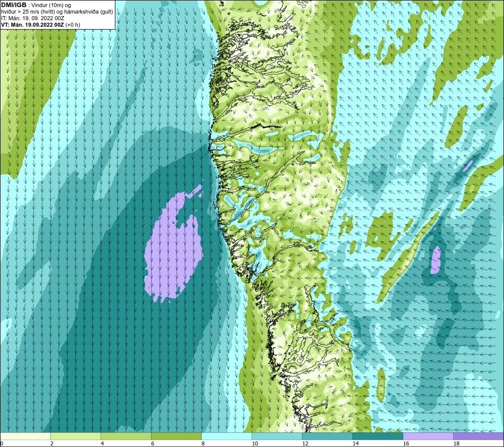Click the scale label "12"

pos(305,443)
